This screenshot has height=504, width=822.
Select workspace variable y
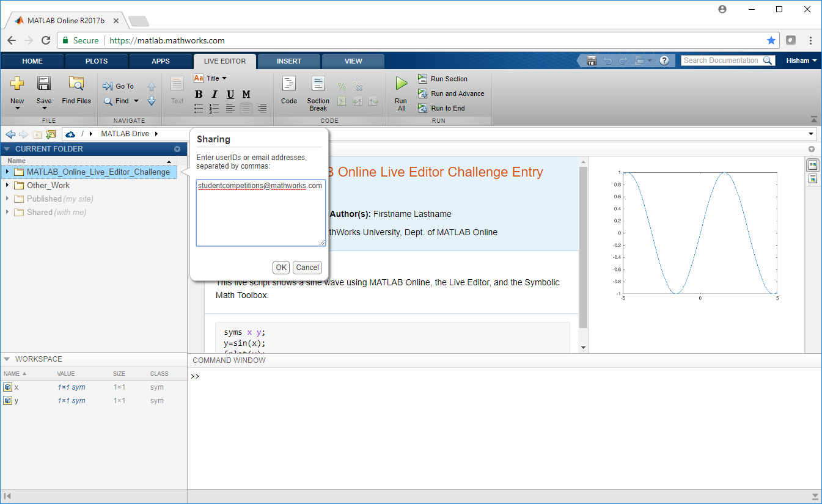coord(94,401)
